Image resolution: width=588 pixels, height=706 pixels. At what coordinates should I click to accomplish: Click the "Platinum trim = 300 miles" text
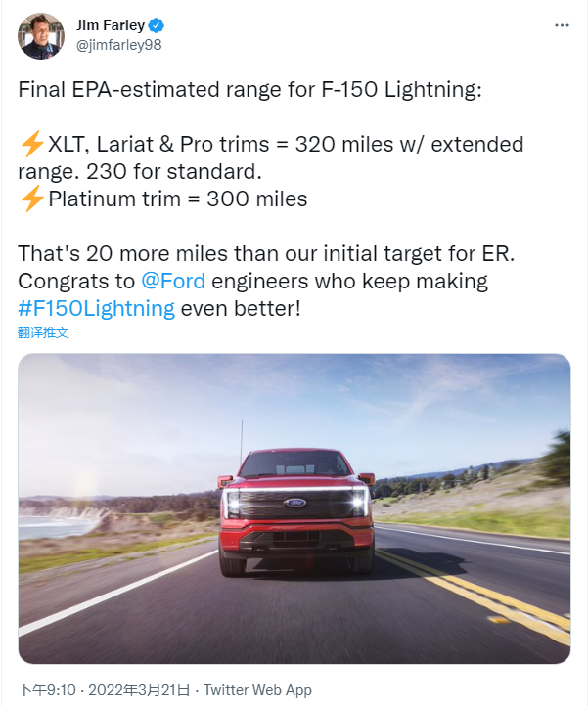click(178, 199)
